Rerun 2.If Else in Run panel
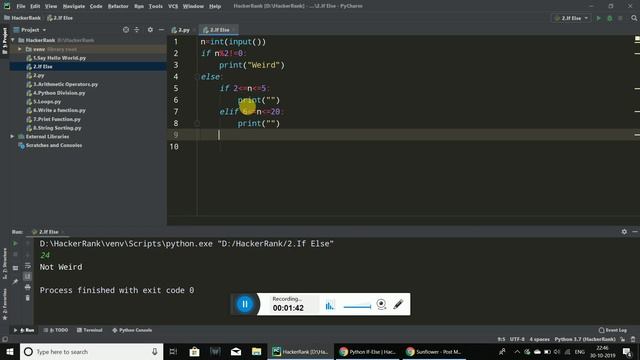The image size is (640, 360). 16,244
